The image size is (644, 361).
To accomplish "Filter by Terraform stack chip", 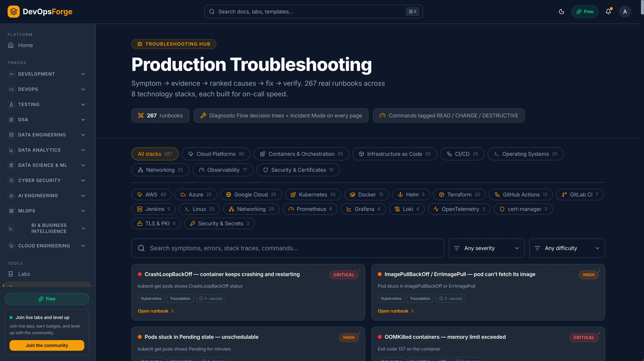I will coord(459,195).
